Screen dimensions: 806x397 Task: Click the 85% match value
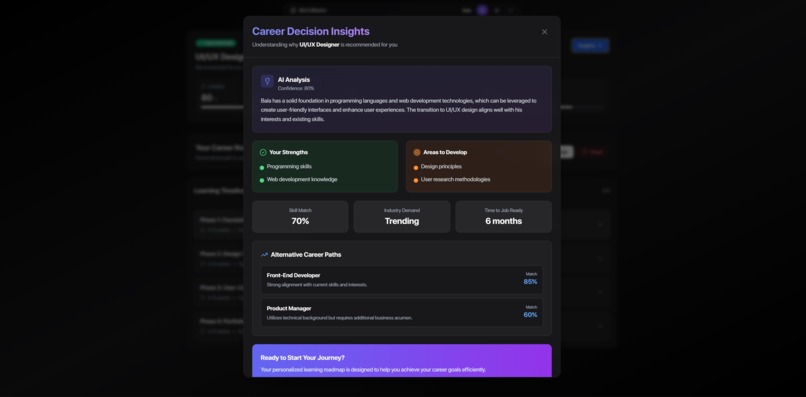[530, 282]
